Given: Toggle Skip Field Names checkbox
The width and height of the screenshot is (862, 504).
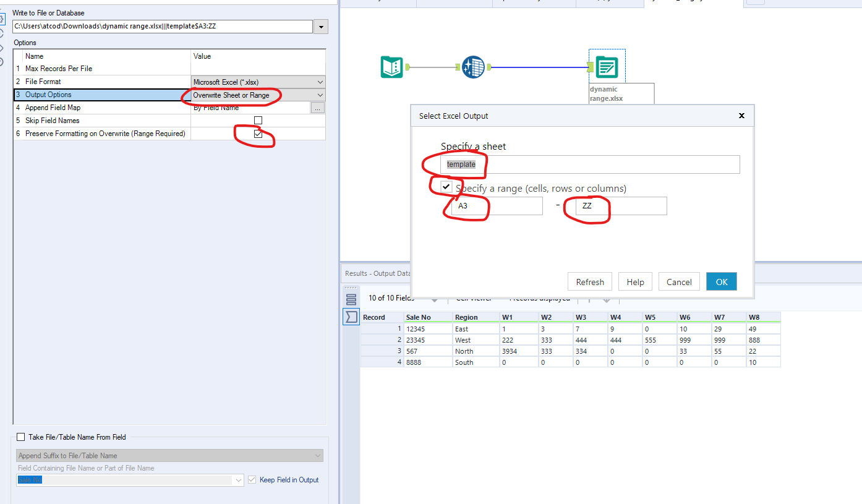Looking at the screenshot, I should [x=258, y=121].
